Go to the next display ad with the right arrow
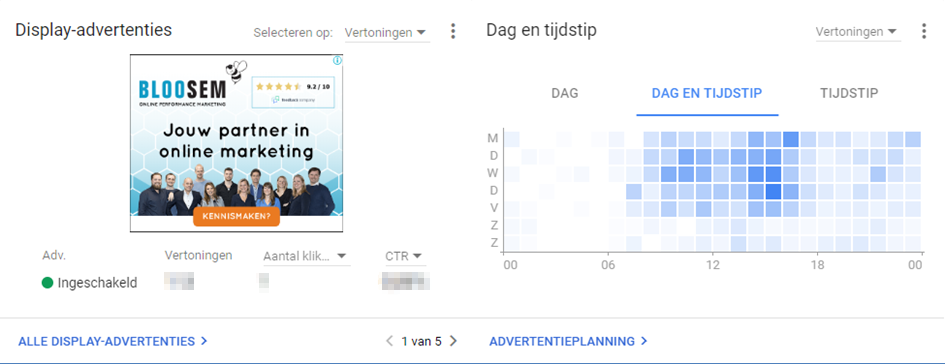This screenshot has height=364, width=945. (x=453, y=341)
